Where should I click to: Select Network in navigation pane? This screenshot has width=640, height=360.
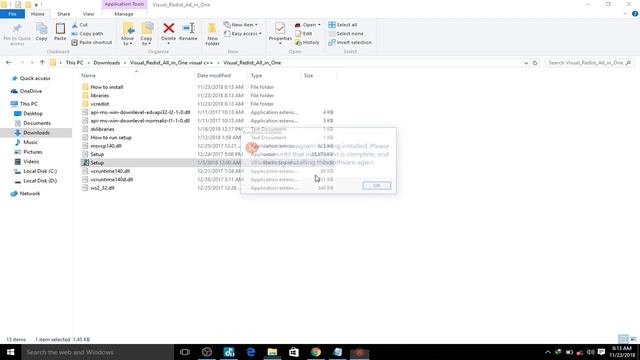click(x=29, y=194)
